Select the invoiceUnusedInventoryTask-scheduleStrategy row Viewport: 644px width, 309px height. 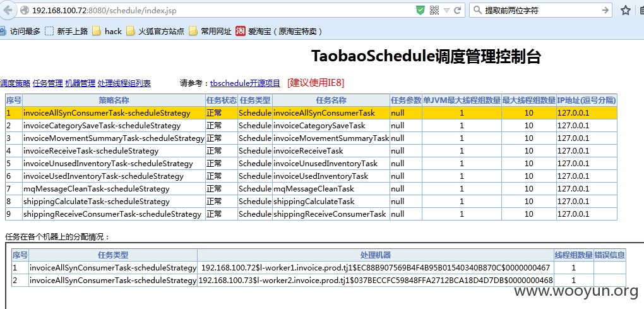(x=311, y=164)
